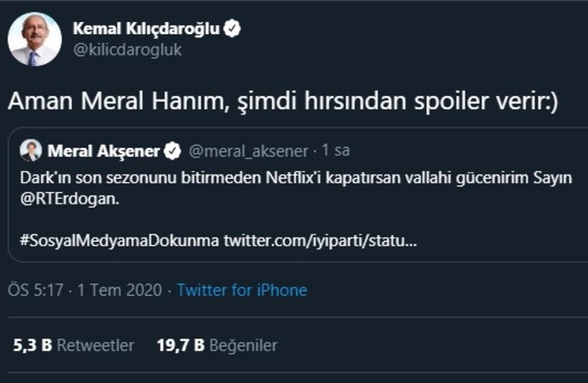
Task: Click the 1 Tem 2020 date
Action: coord(119,290)
